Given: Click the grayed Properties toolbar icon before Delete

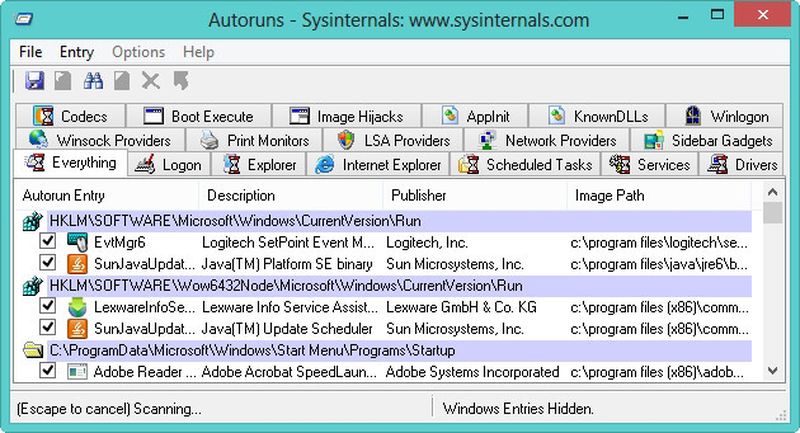Looking at the screenshot, I should [x=121, y=81].
